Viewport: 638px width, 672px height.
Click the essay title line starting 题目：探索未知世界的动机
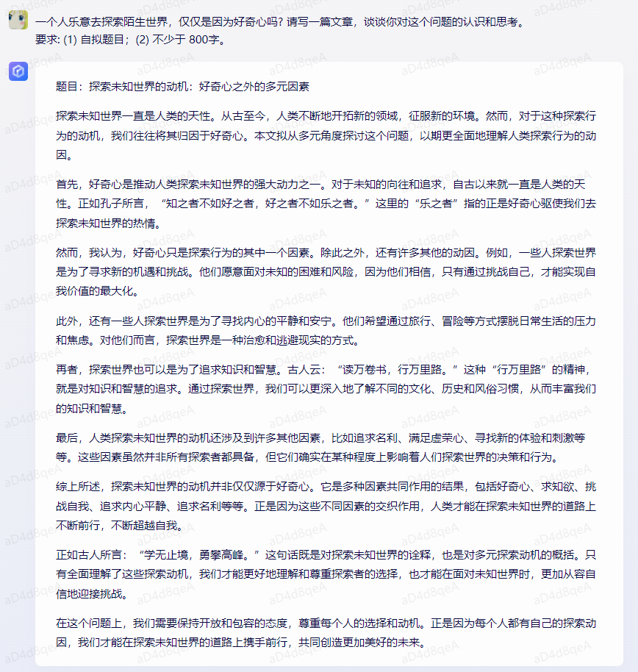click(x=182, y=87)
